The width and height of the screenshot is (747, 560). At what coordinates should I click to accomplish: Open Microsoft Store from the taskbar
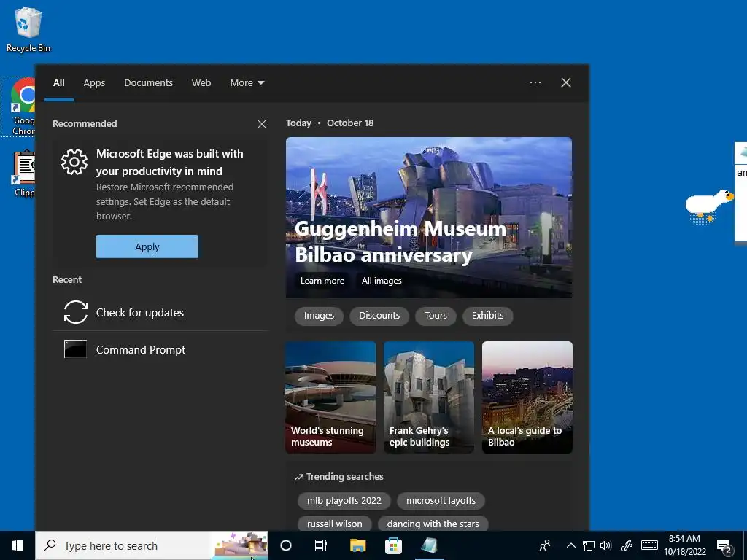393,545
